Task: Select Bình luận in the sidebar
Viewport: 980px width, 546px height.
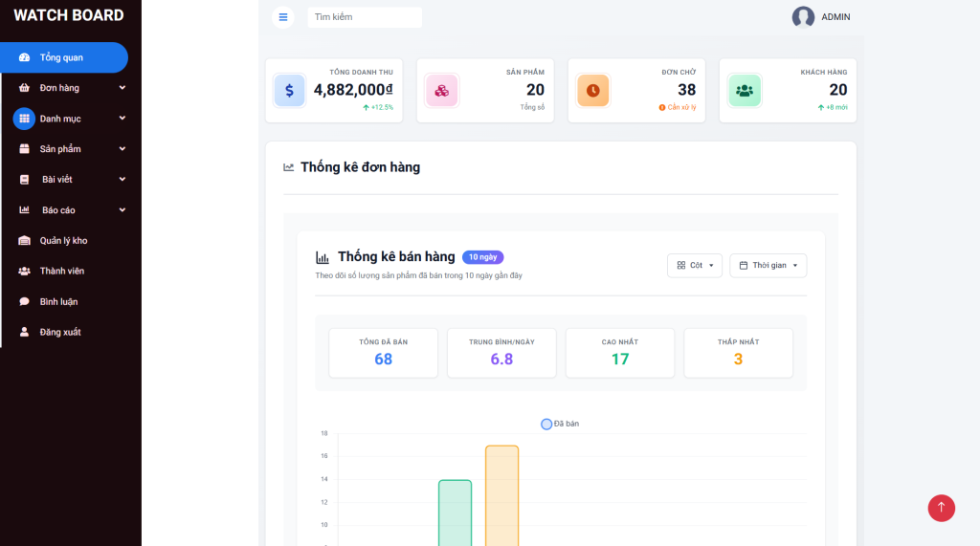Action: click(x=58, y=302)
